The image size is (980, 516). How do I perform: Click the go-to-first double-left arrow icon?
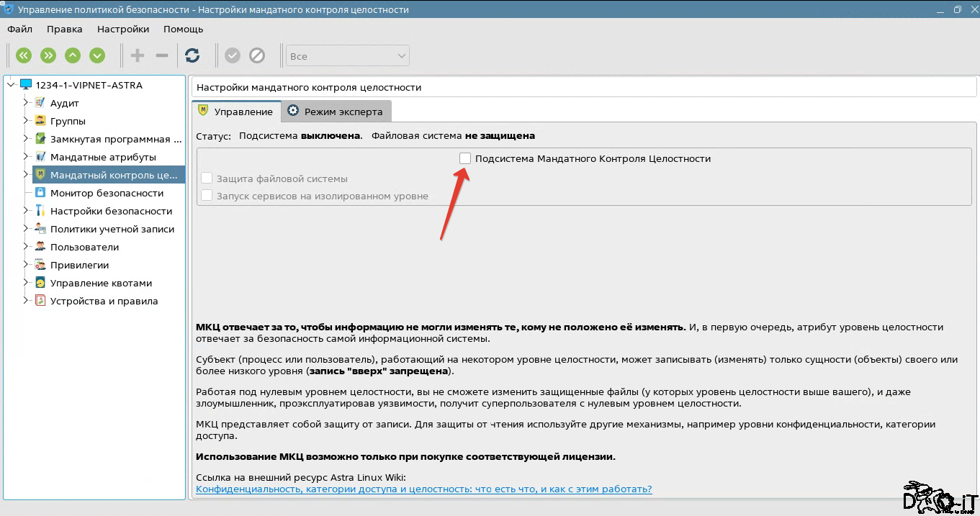[24, 55]
